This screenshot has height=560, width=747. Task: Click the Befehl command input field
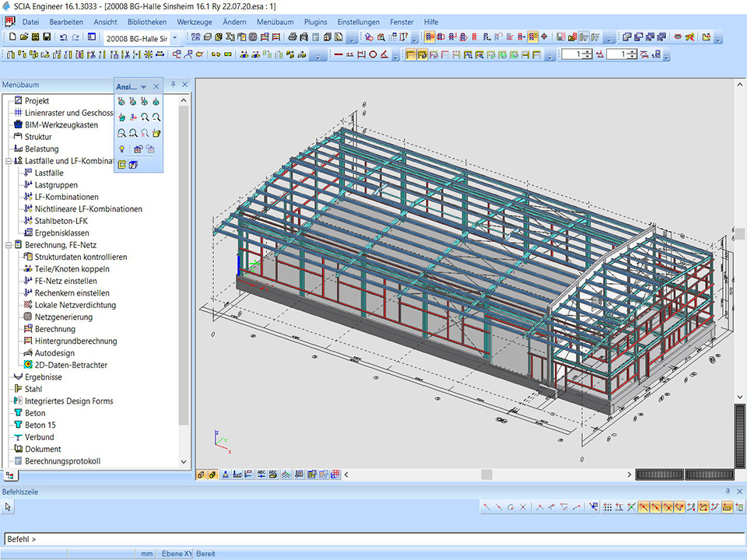coord(373,539)
